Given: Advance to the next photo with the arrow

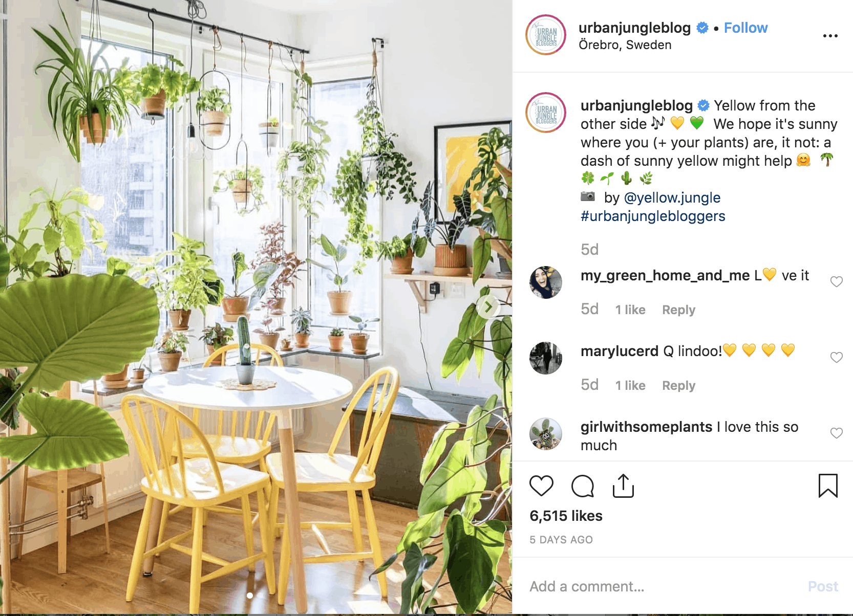Looking at the screenshot, I should 488,307.
